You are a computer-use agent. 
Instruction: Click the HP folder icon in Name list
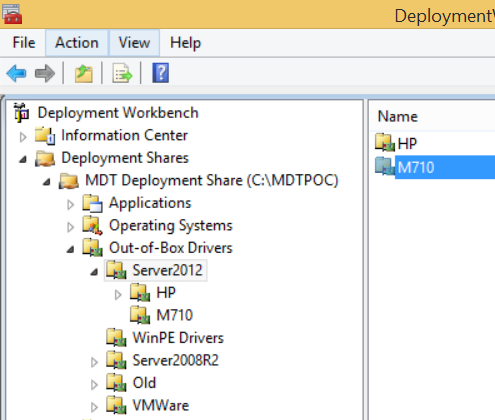coord(385,143)
